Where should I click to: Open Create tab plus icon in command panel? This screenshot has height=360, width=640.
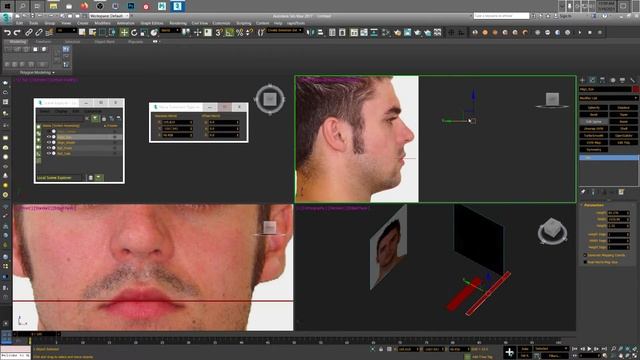pyautogui.click(x=582, y=80)
